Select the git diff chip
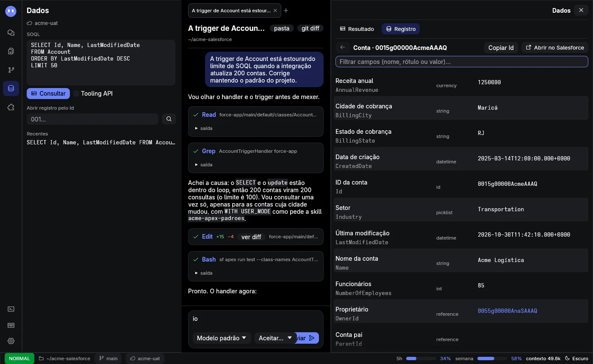593x364 pixels. [310, 28]
